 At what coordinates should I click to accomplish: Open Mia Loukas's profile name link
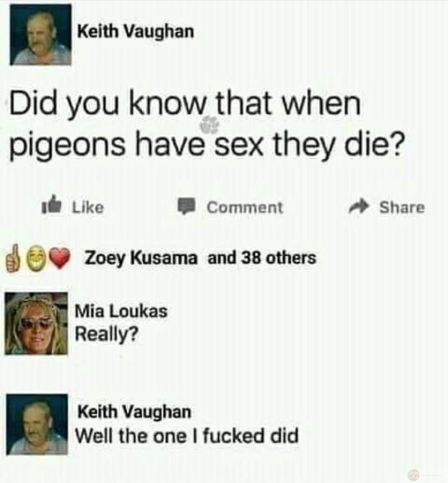121,311
